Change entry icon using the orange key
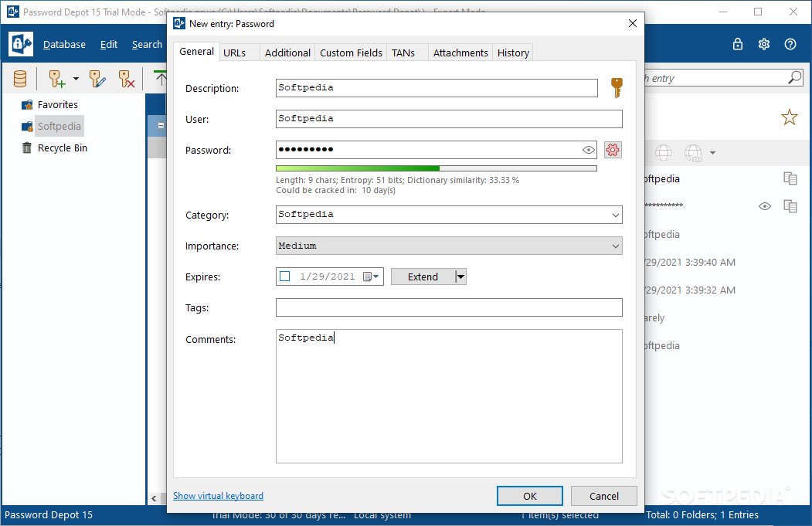This screenshot has width=812, height=526. [617, 87]
